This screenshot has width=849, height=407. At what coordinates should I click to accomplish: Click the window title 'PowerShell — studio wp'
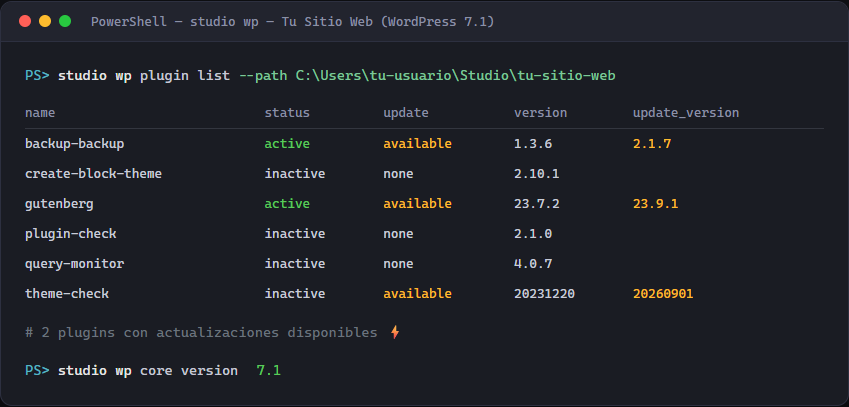click(x=174, y=22)
